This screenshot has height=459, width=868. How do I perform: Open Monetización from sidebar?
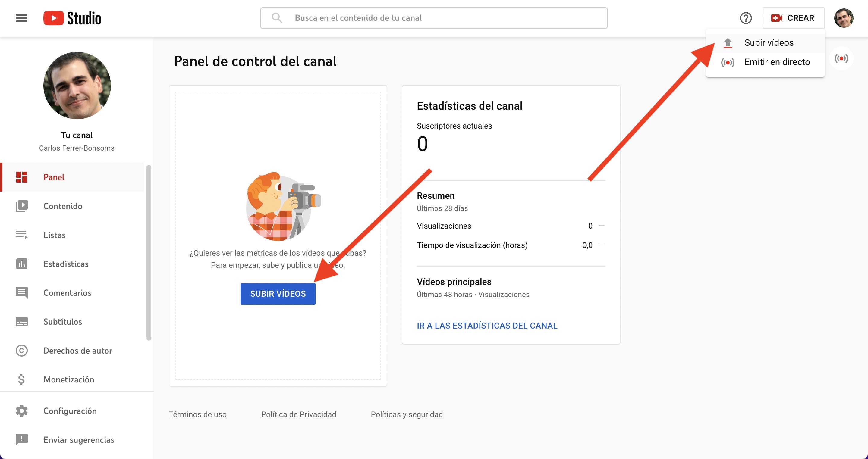tap(69, 379)
